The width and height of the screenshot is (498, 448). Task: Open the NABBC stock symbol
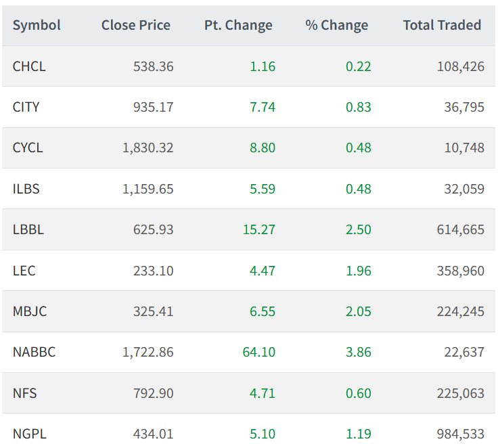click(35, 352)
